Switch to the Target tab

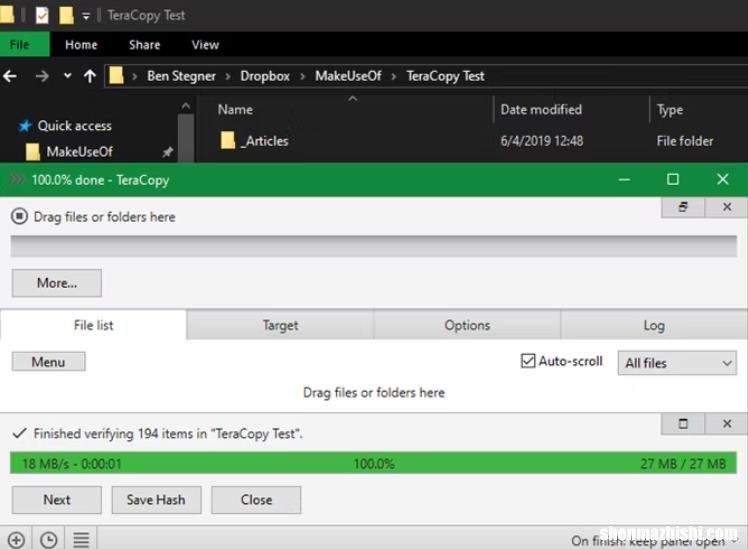[280, 325]
